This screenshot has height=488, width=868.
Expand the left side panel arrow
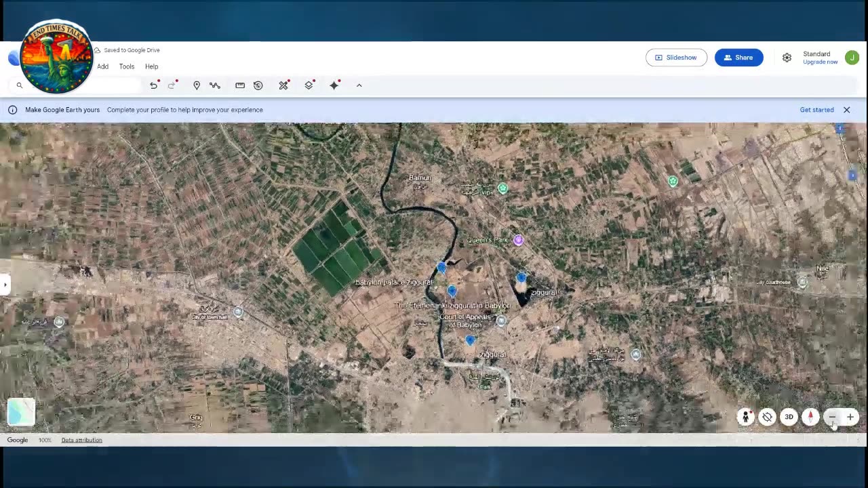5,284
